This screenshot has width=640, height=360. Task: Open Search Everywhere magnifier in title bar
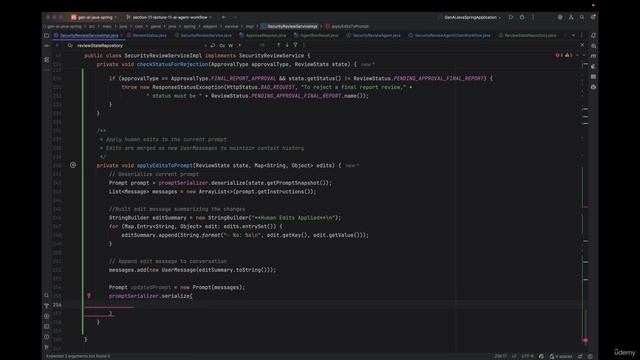582,17
